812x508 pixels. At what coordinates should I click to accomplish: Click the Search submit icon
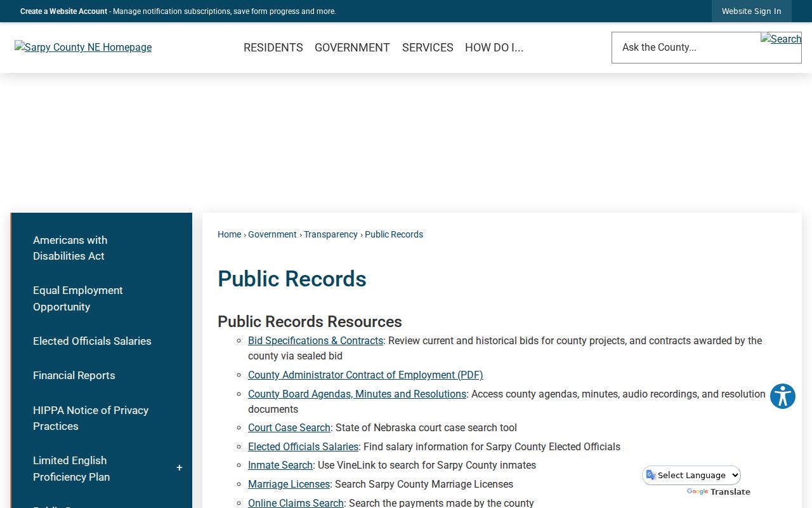pyautogui.click(x=781, y=39)
